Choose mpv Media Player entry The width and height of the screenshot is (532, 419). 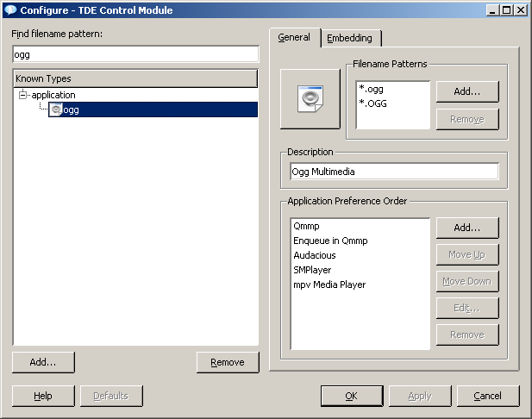click(329, 285)
